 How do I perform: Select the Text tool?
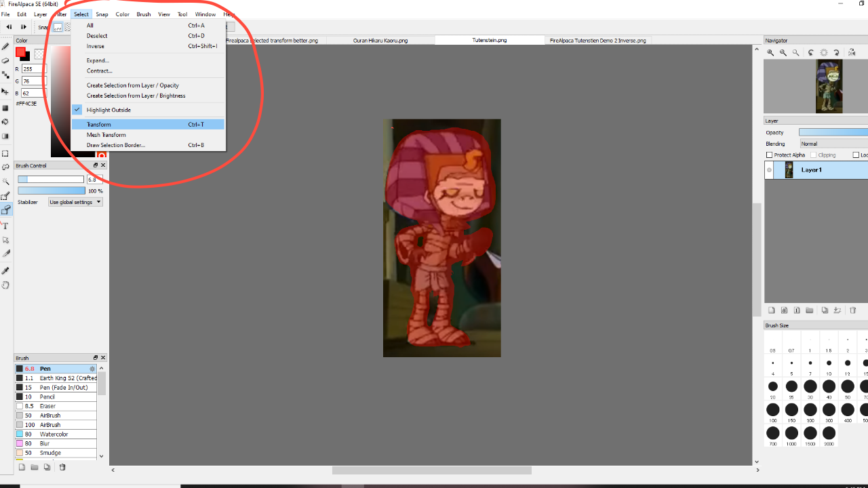click(5, 226)
